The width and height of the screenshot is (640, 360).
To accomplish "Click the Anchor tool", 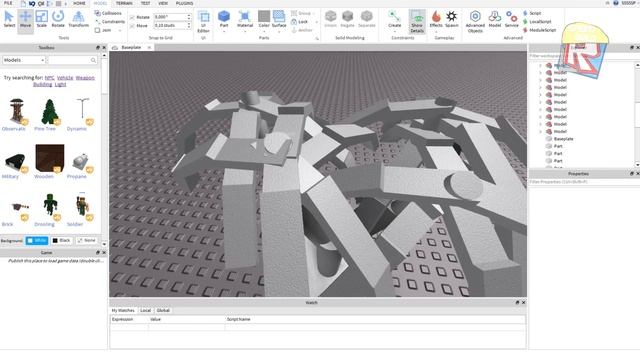I will click(x=302, y=30).
